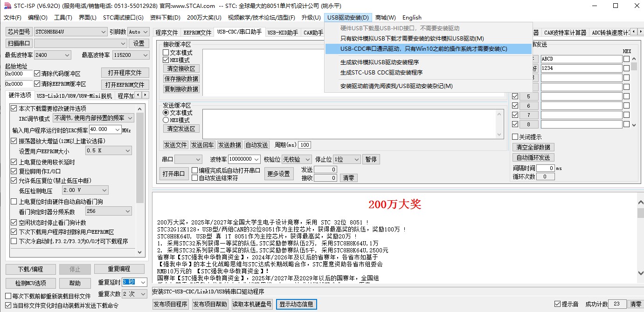Open the 工具(T) menu
Screen dimensions: 644x312
pyautogui.click(x=63, y=18)
